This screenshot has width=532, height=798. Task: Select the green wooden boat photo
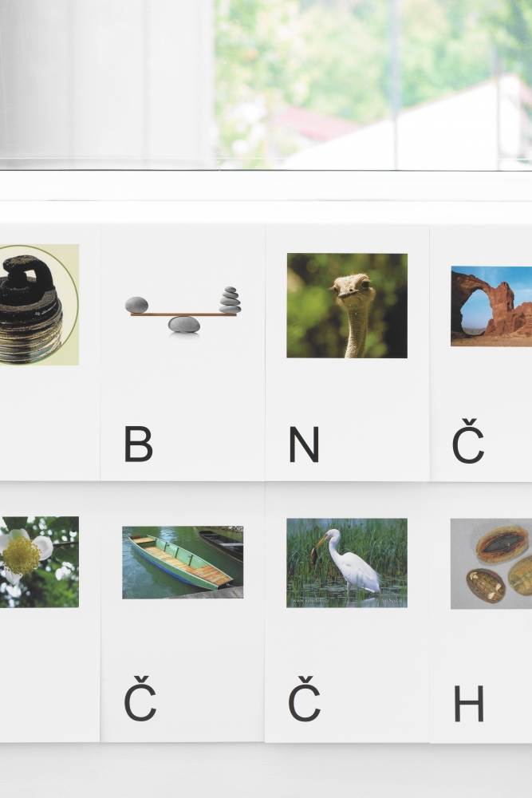(x=183, y=563)
